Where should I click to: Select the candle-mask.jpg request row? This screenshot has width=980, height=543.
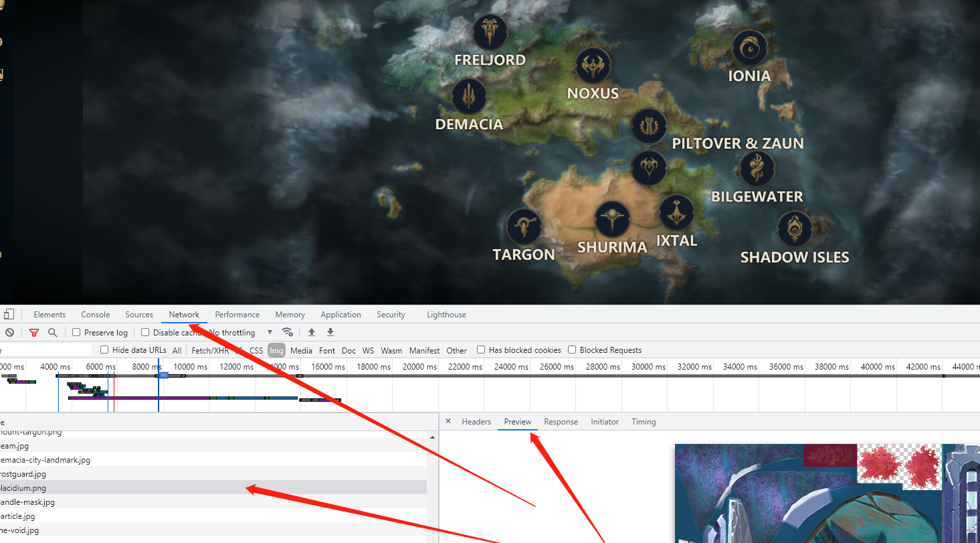tap(213, 502)
